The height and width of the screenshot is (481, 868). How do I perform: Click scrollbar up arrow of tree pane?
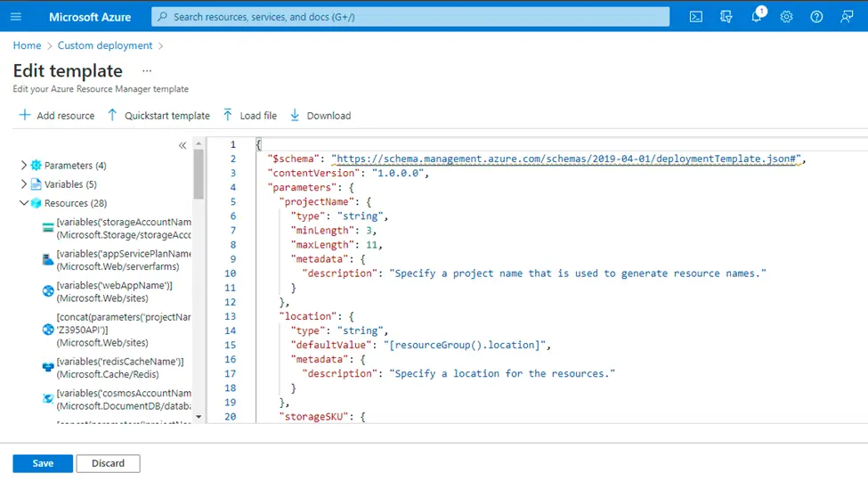(x=199, y=143)
